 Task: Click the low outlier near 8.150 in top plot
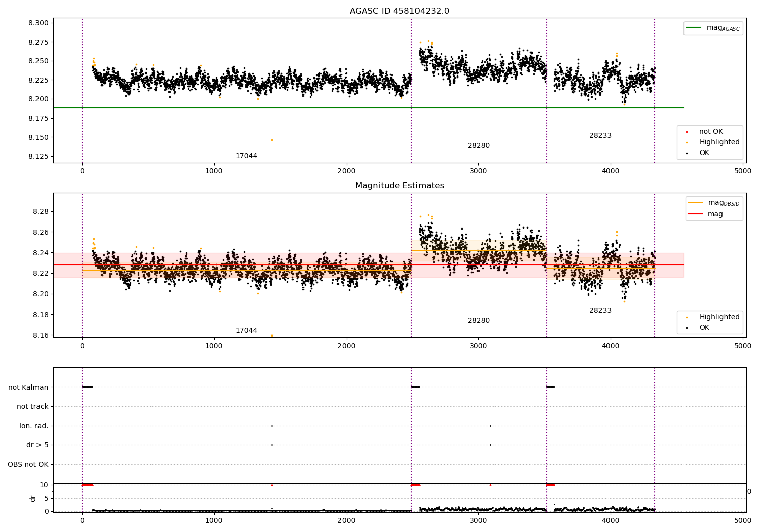click(272, 140)
